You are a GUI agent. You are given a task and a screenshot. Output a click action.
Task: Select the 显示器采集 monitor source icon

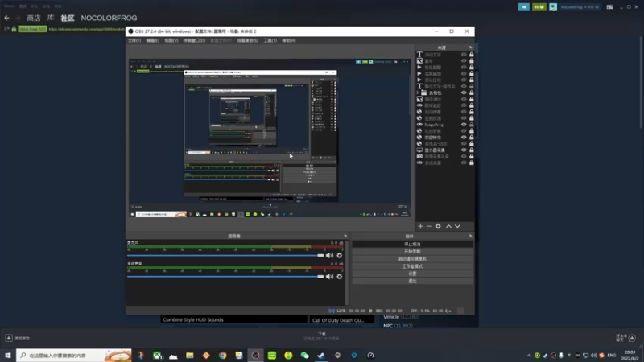(x=419, y=150)
